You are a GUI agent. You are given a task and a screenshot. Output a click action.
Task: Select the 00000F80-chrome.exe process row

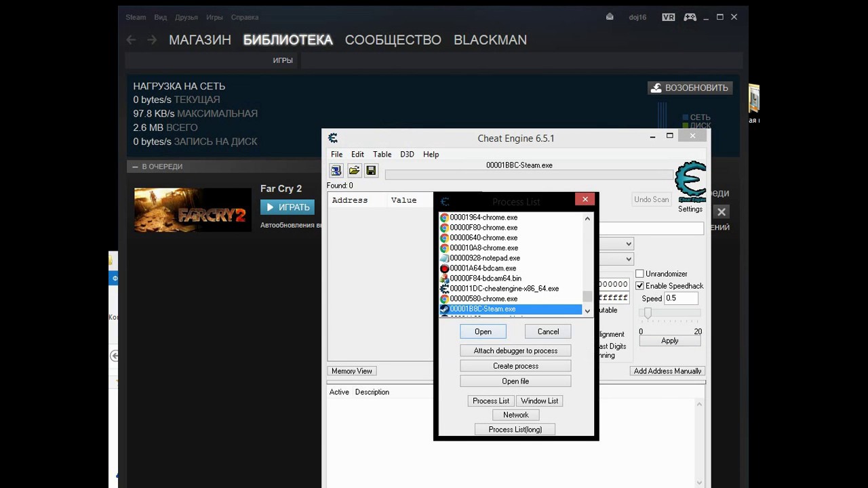(511, 228)
